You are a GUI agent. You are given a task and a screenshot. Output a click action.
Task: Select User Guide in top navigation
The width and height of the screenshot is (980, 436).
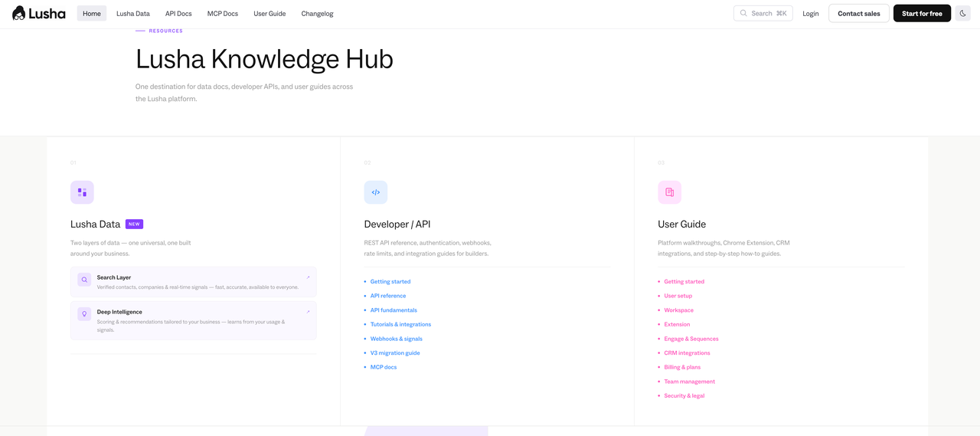coord(269,13)
